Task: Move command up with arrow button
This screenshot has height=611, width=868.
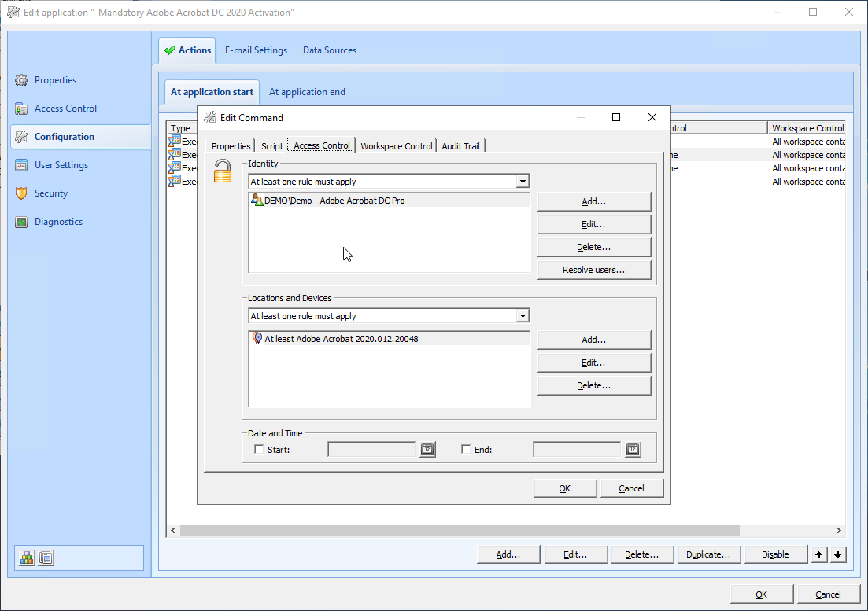Action: tap(819, 554)
